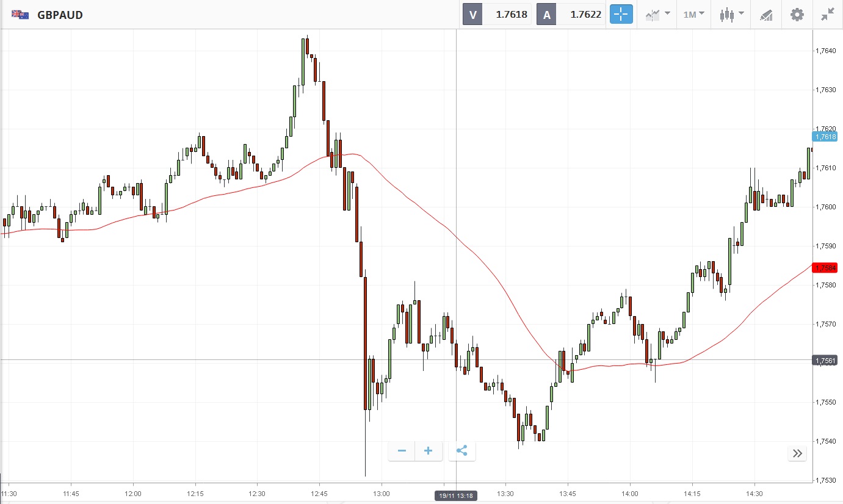Toggle the crosshair cursor button
The image size is (843, 504).
click(621, 15)
